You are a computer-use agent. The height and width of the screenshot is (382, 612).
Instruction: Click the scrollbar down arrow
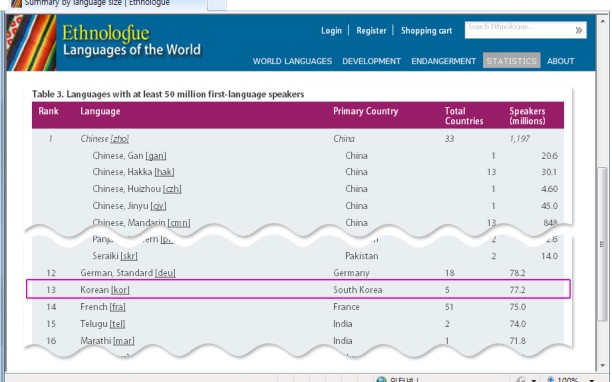click(603, 365)
